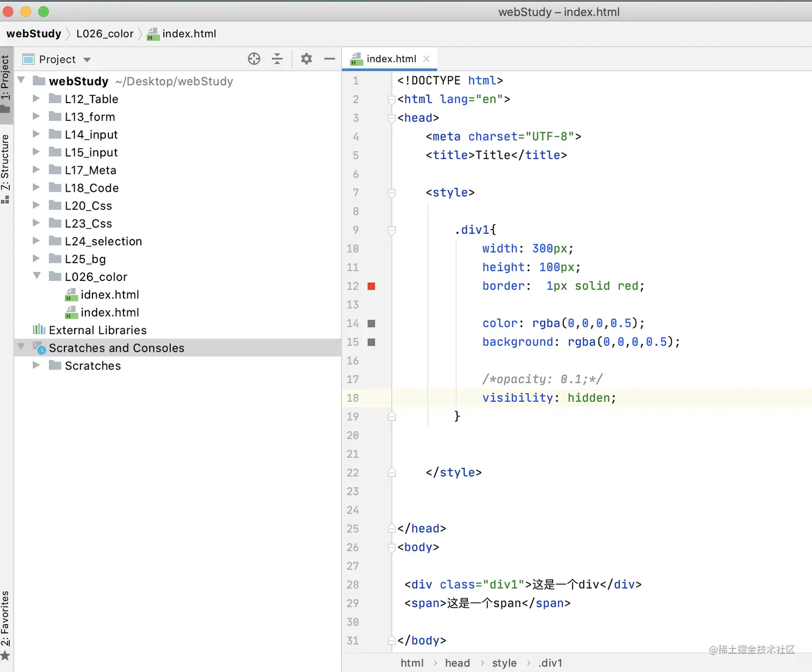The height and width of the screenshot is (672, 812).
Task: Click the Collapse All icon in Project panel
Action: pyautogui.click(x=277, y=59)
